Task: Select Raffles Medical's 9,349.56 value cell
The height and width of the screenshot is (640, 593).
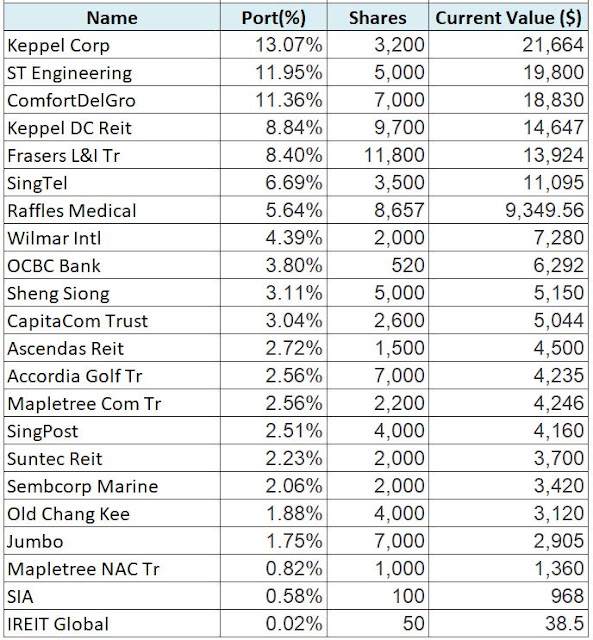Action: [508, 210]
